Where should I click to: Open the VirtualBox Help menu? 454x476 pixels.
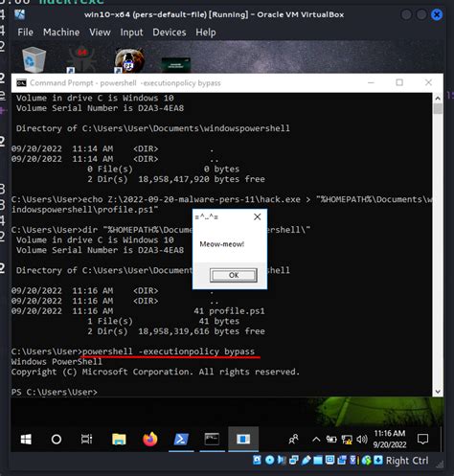pyautogui.click(x=206, y=33)
